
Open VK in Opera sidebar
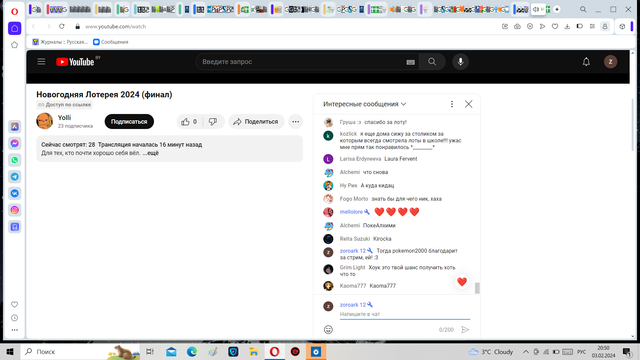coord(15,193)
